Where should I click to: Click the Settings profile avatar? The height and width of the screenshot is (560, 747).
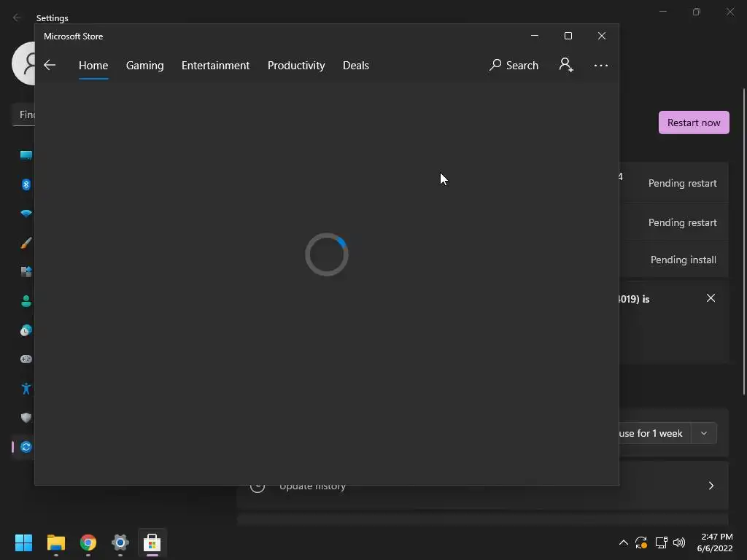point(23,63)
